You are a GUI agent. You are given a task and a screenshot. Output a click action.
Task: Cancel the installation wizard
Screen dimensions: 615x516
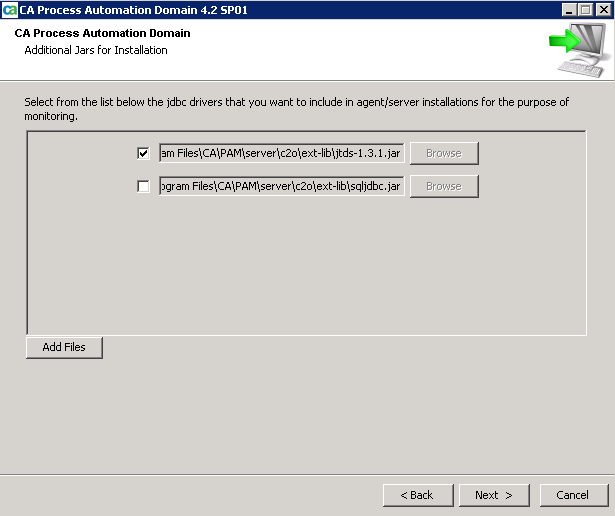[573, 495]
